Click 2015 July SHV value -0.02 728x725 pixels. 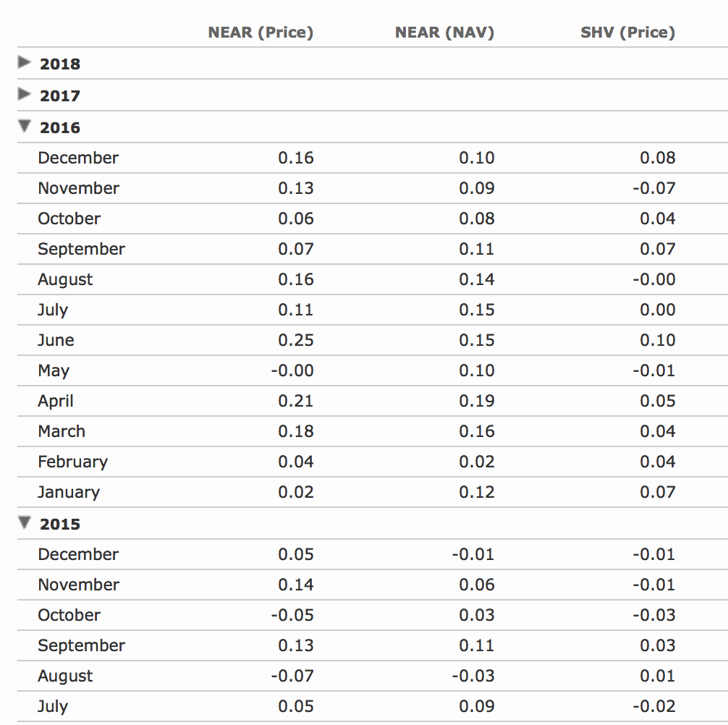(654, 706)
